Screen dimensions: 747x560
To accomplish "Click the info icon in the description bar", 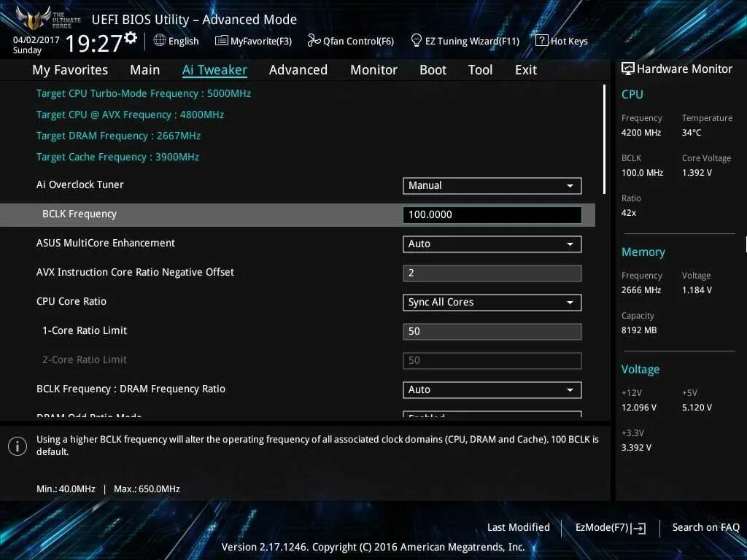I will pyautogui.click(x=17, y=446).
